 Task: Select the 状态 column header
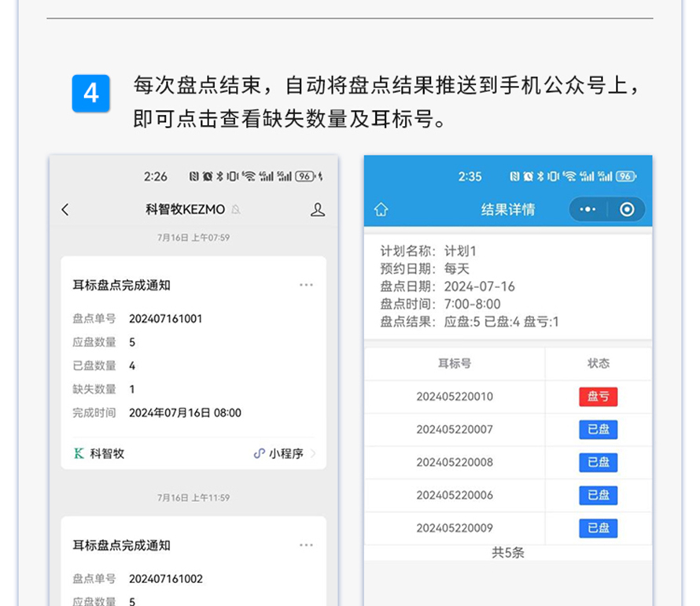[598, 364]
